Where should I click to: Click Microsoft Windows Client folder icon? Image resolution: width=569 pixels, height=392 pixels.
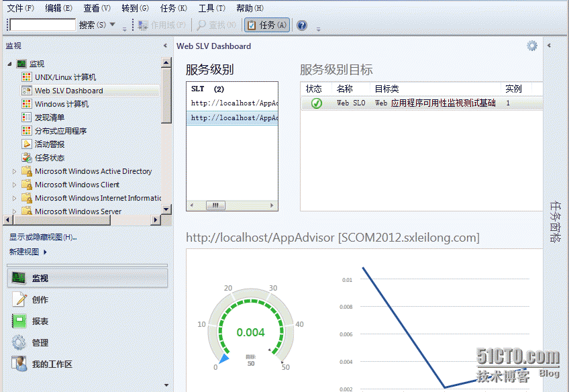click(x=27, y=185)
